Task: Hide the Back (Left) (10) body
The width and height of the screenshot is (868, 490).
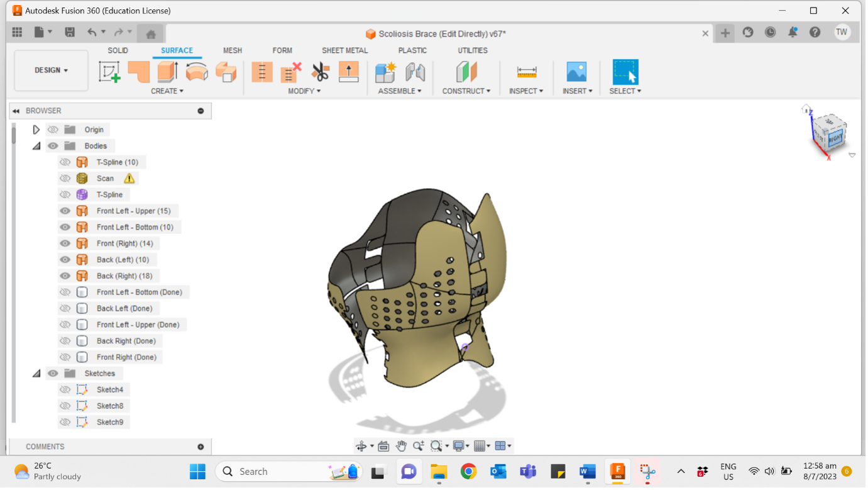Action: coord(65,260)
